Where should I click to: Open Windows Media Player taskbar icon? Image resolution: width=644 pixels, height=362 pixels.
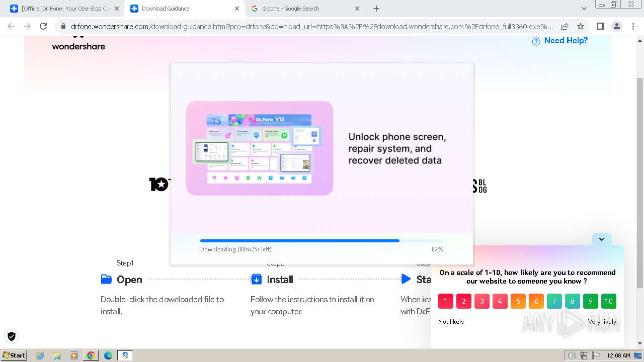74,355
